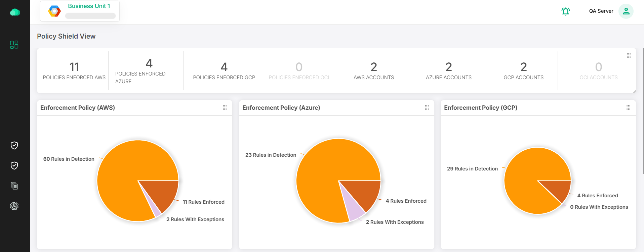The width and height of the screenshot is (644, 252).
Task: Click the "29 Rules in Detection" GCP label
Action: click(472, 169)
